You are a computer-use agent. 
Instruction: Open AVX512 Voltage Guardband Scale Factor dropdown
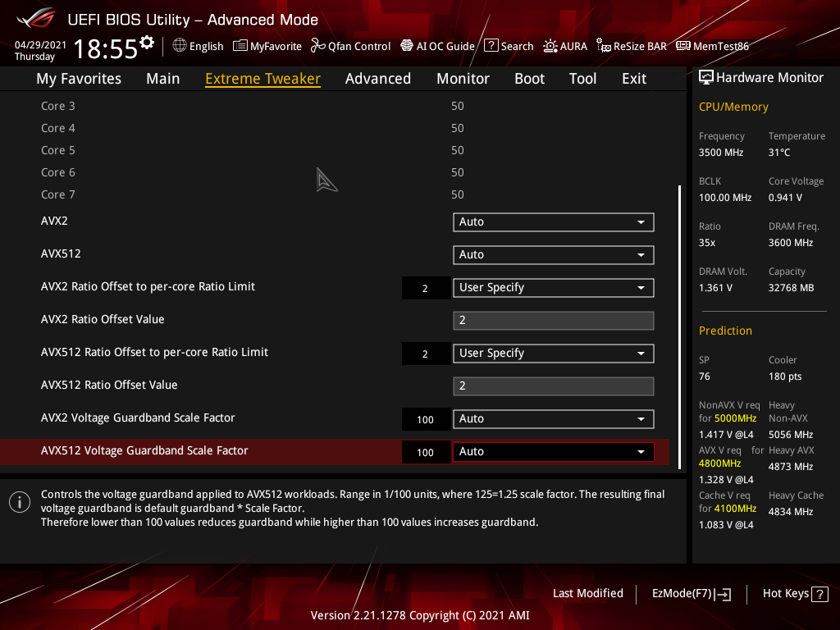coord(553,452)
